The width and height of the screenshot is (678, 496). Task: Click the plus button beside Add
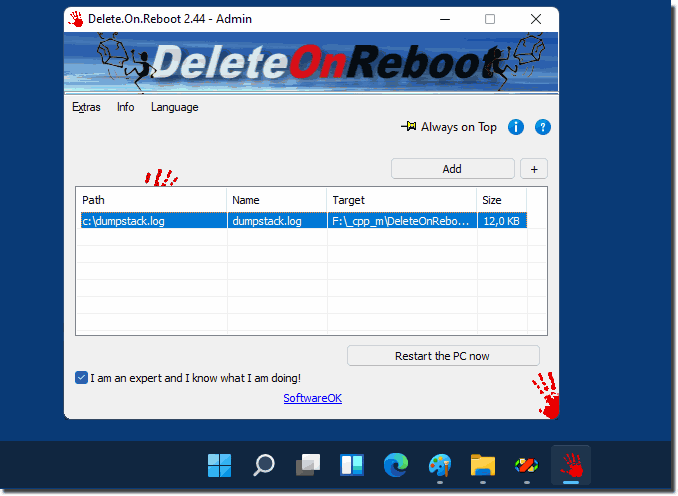coord(534,169)
